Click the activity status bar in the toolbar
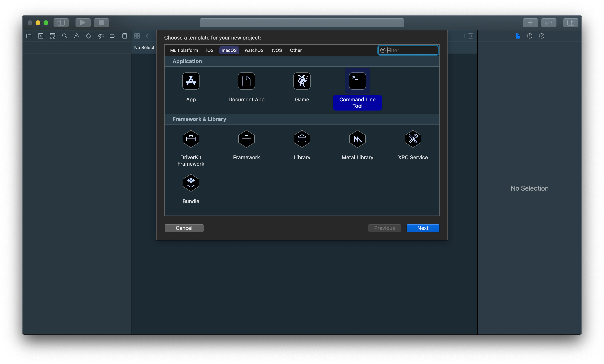 click(x=302, y=23)
